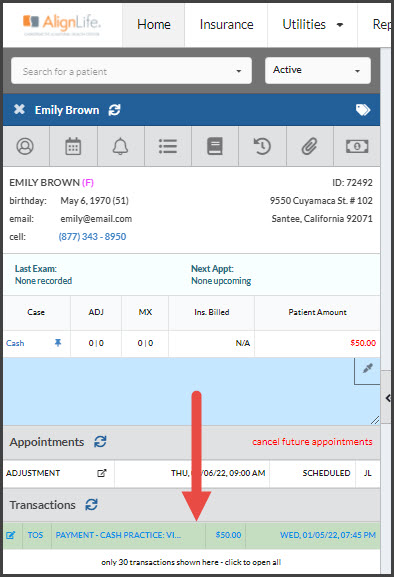Click cancel future appointments link
Screen dimensions: 394x577
point(312,442)
